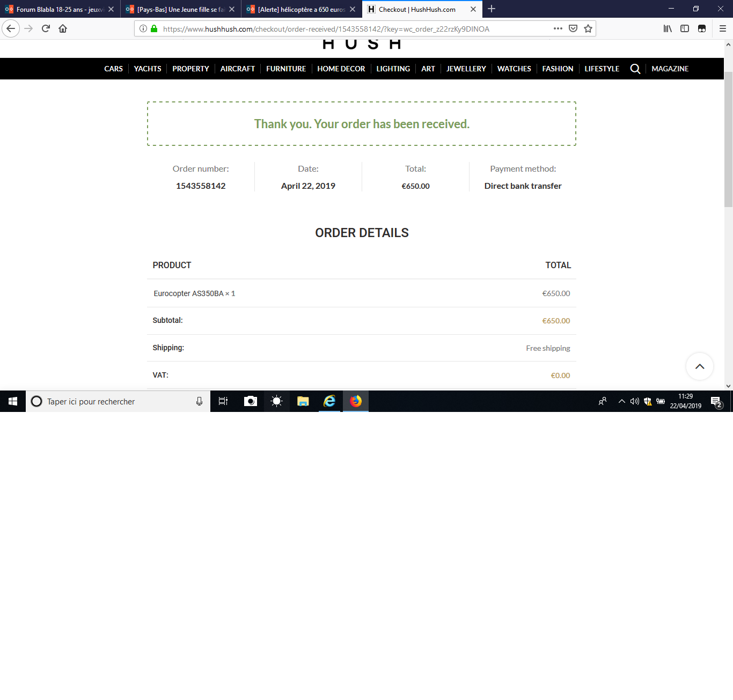Image resolution: width=733 pixels, height=700 pixels.
Task: Open File Explorer from the taskbar
Action: (303, 401)
